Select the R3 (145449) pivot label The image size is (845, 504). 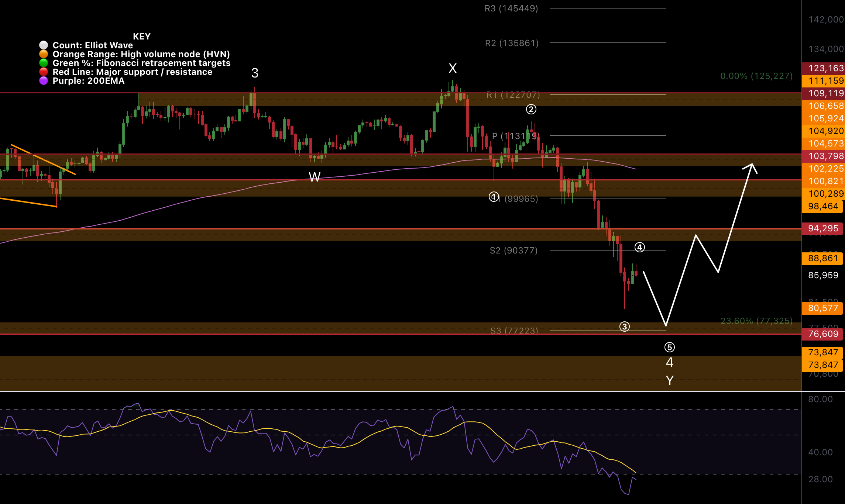point(511,8)
